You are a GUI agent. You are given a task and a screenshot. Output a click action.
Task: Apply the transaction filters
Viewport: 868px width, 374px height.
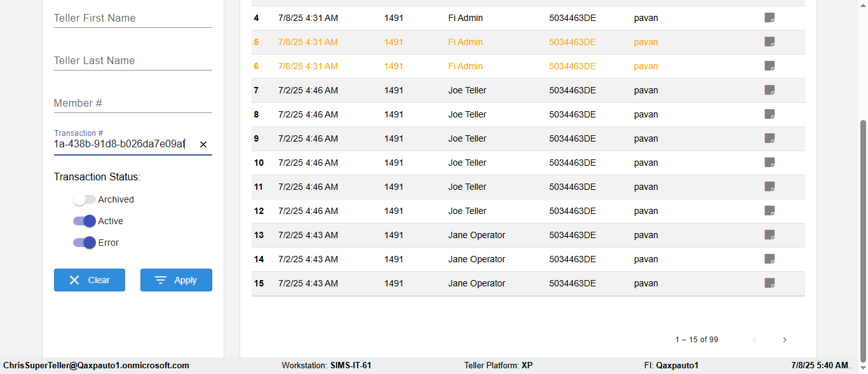(176, 280)
